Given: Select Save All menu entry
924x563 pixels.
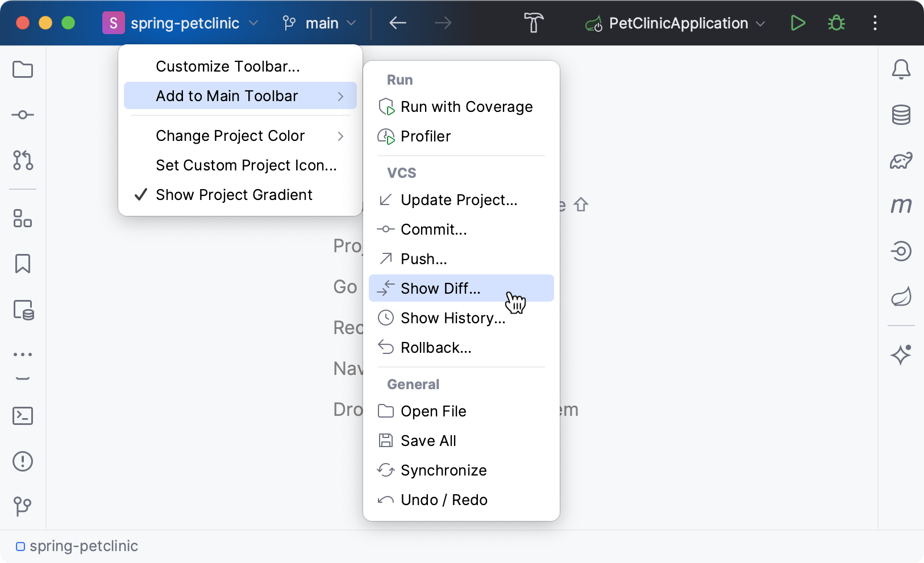Looking at the screenshot, I should tap(461, 441).
